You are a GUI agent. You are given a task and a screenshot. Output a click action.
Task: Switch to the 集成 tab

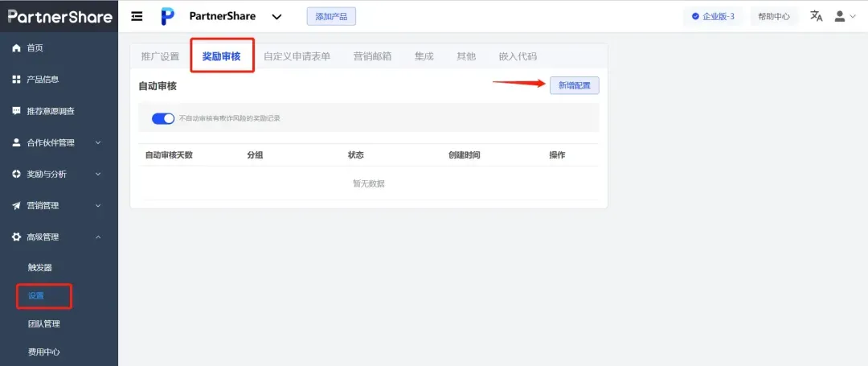[424, 56]
